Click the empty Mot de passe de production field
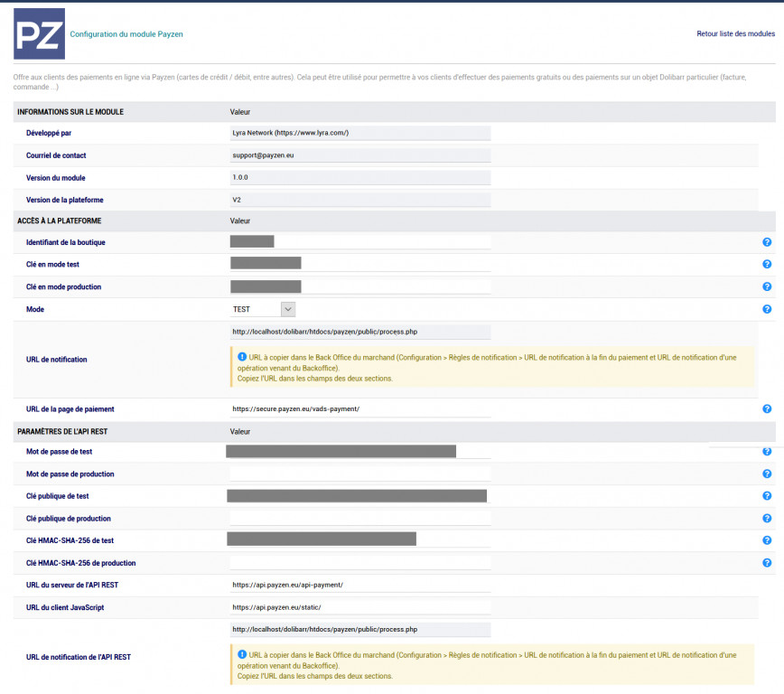This screenshot has height=694, width=784. [x=360, y=474]
